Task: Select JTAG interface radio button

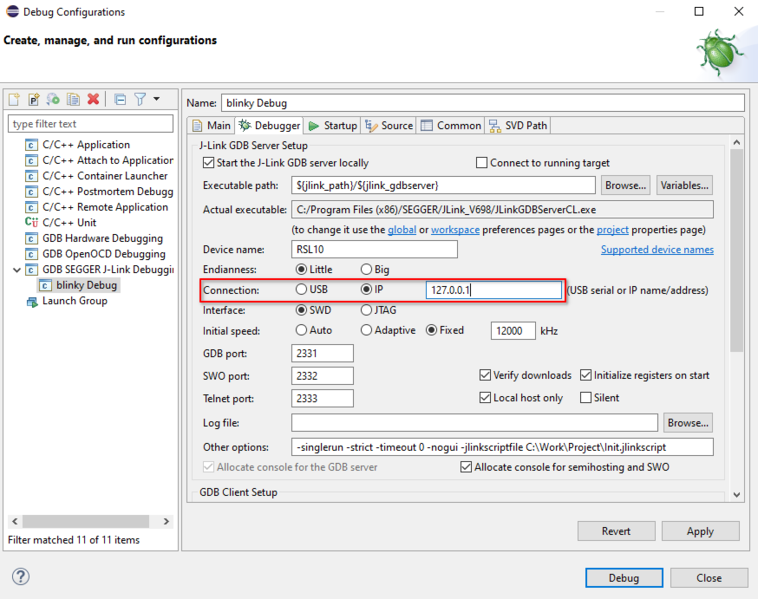Action: [x=366, y=310]
